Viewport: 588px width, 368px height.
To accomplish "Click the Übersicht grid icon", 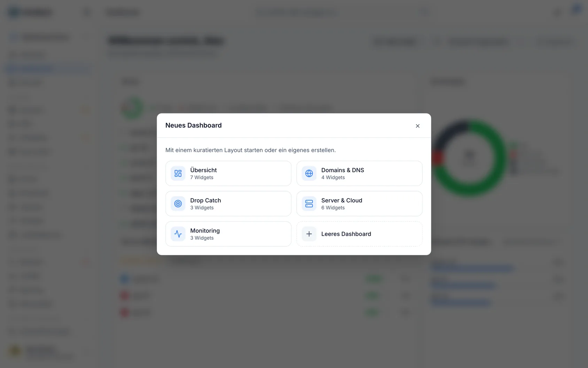I will (178, 173).
